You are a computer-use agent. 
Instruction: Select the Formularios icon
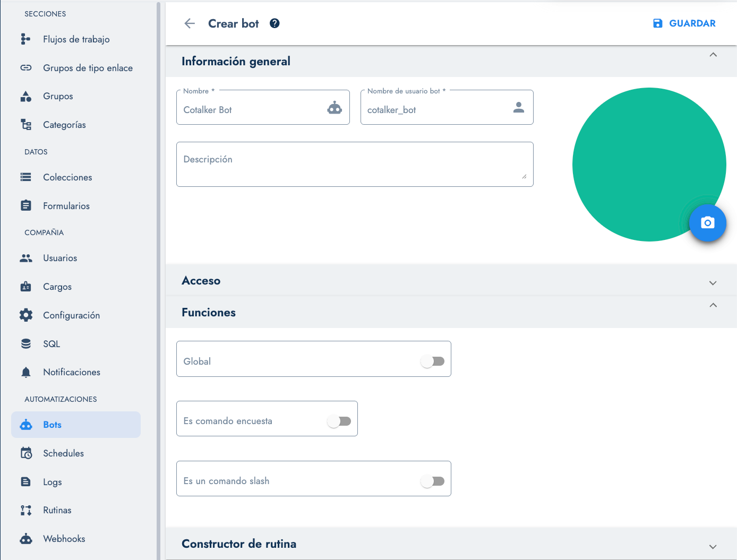[x=25, y=205]
